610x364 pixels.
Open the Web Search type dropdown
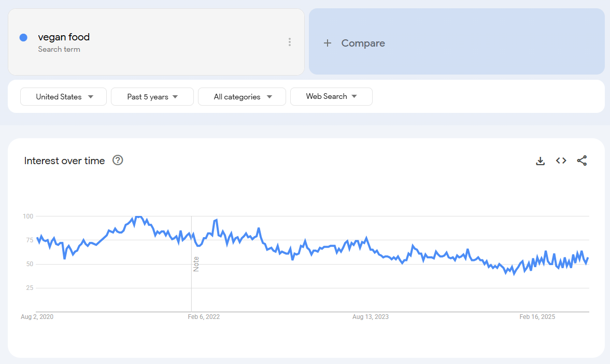[331, 96]
